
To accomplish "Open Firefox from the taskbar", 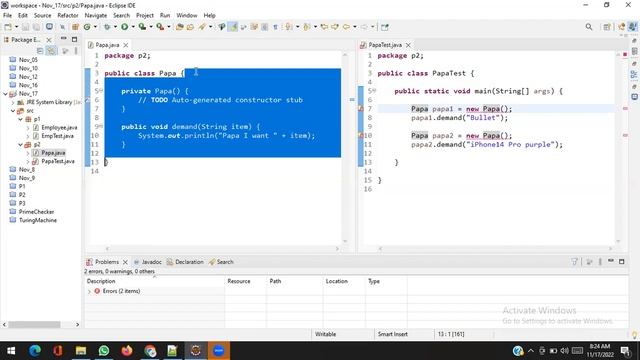I will tap(127, 351).
